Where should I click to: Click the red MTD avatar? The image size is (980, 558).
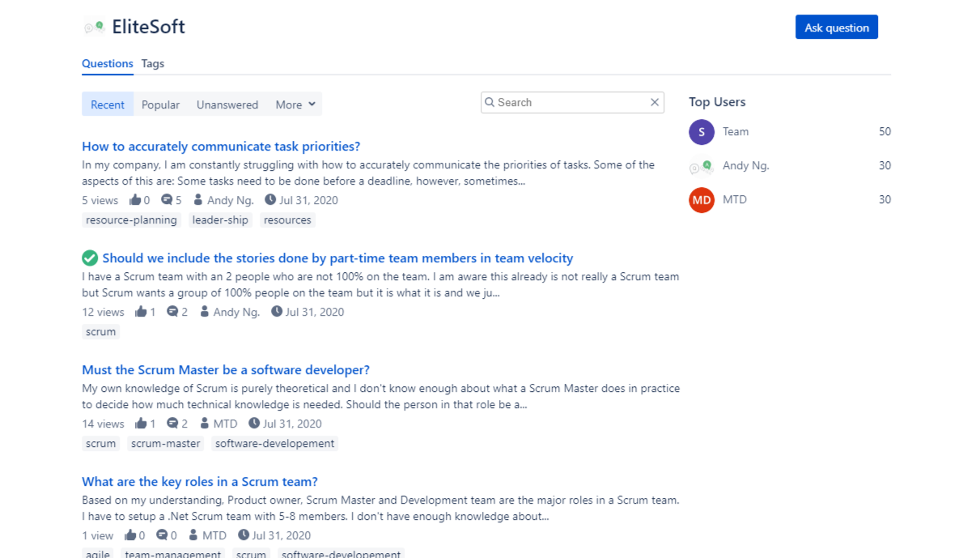(x=702, y=200)
